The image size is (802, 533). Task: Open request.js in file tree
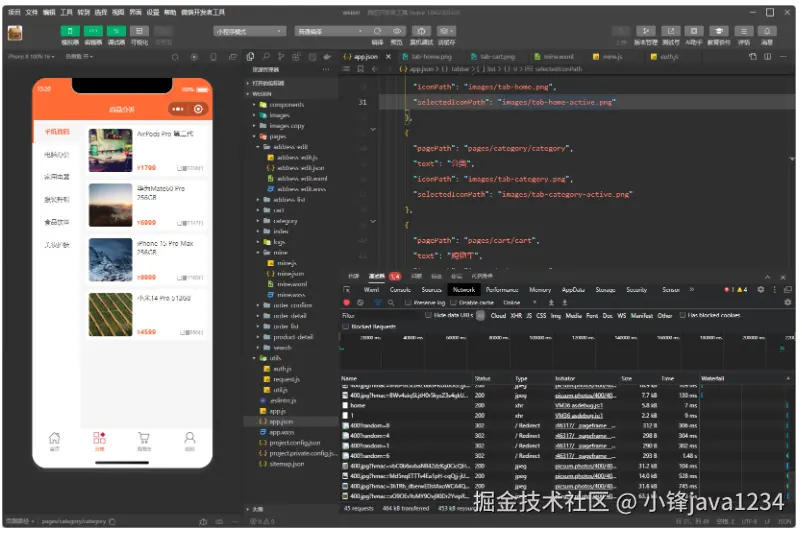(286, 379)
